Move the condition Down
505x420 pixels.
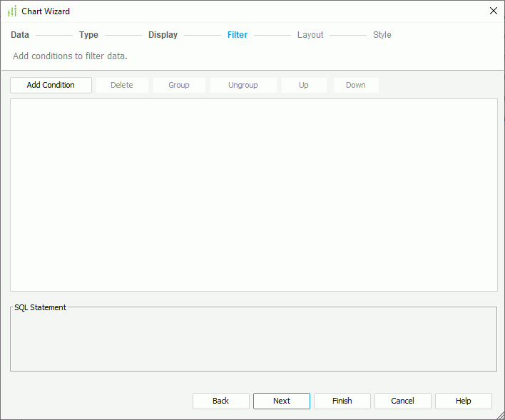[x=356, y=85]
